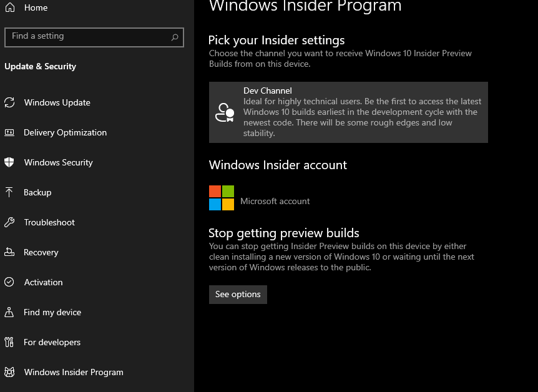The image size is (538, 392).
Task: Click the Dev Channel badge icon
Action: click(x=225, y=112)
